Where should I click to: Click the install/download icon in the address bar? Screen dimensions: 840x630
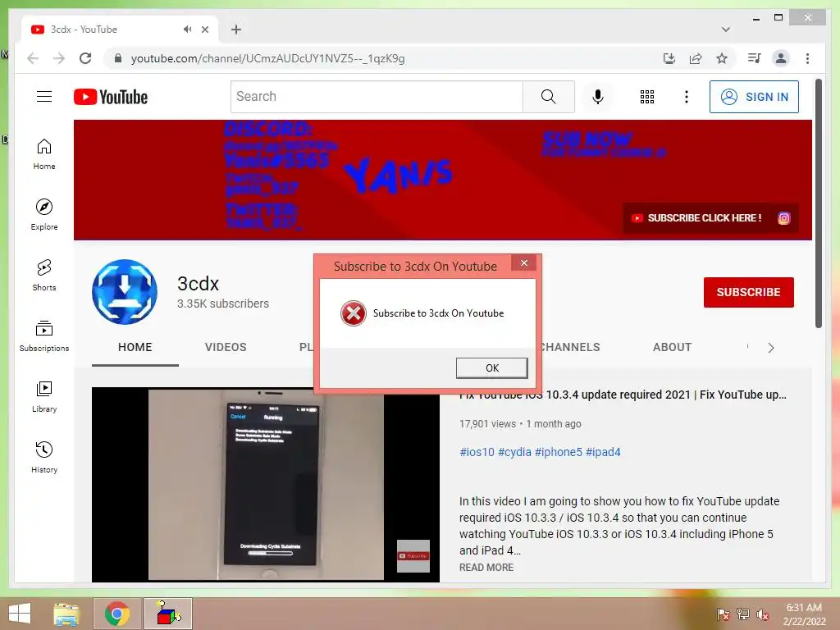[669, 58]
